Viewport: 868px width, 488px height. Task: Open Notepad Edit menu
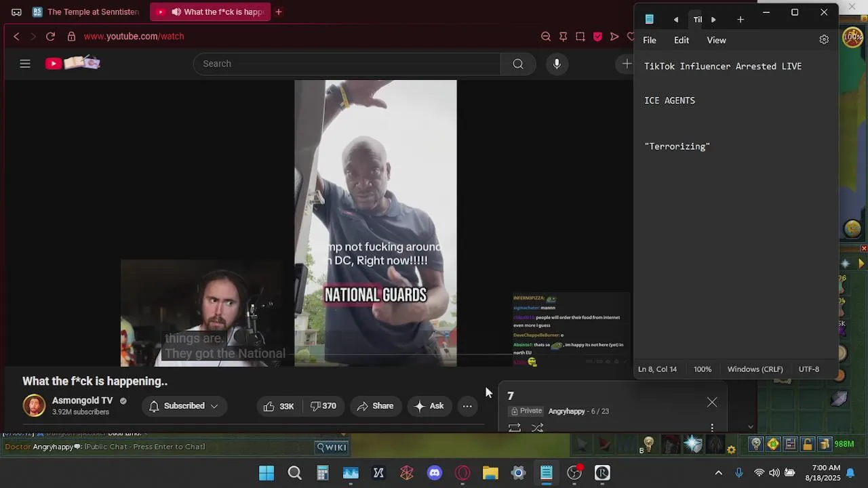coord(682,40)
